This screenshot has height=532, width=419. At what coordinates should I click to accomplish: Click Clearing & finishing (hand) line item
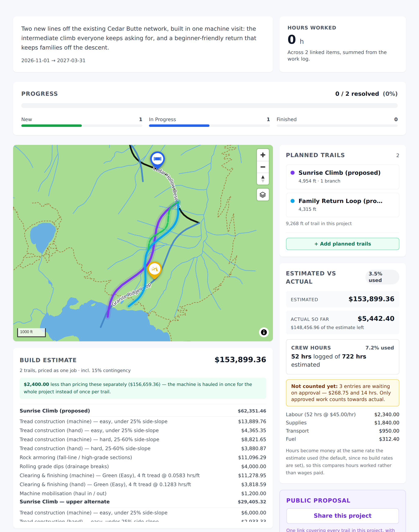143,484
